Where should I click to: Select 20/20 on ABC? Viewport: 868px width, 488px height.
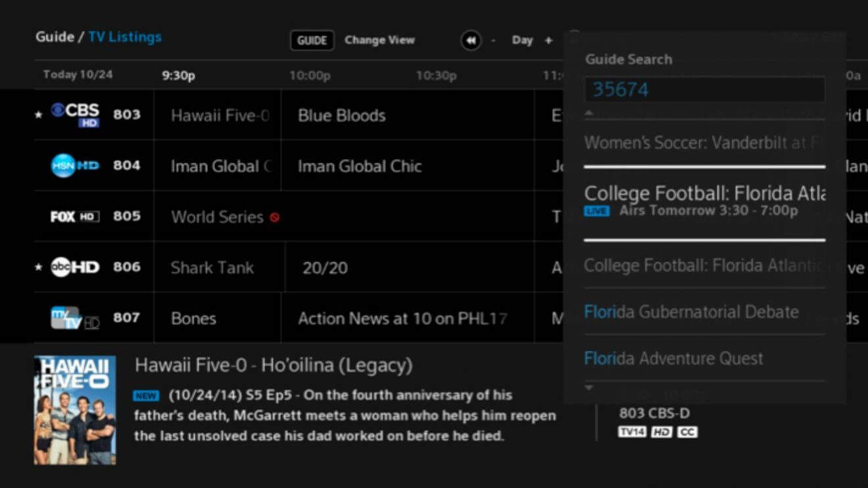click(x=410, y=267)
